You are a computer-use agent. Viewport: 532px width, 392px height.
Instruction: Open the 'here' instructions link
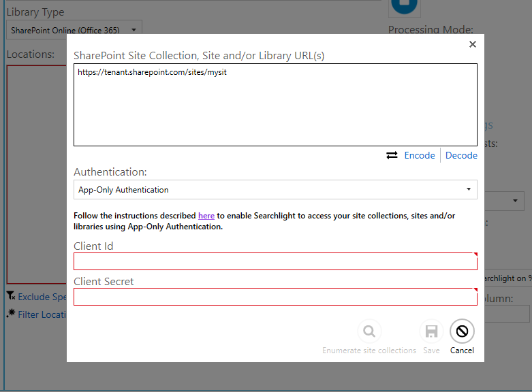(x=206, y=216)
